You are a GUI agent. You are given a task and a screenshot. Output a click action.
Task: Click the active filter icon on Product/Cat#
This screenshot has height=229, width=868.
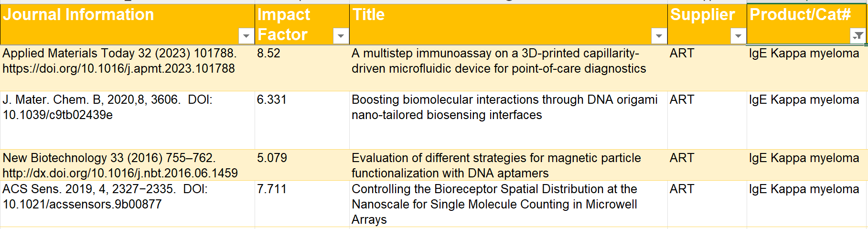[x=858, y=36]
